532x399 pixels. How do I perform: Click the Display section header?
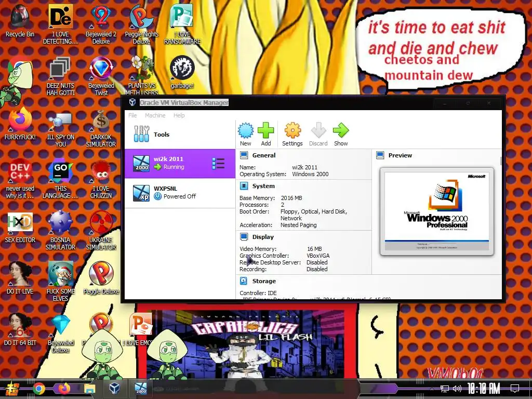pyautogui.click(x=262, y=237)
